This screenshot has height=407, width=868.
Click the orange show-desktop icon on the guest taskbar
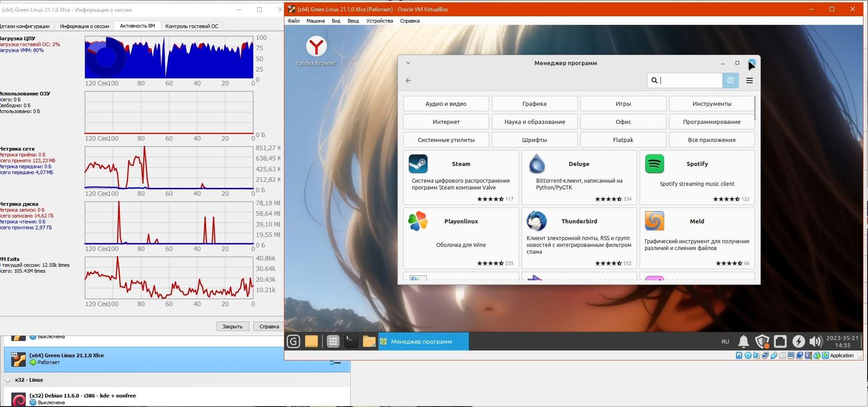[x=311, y=341]
